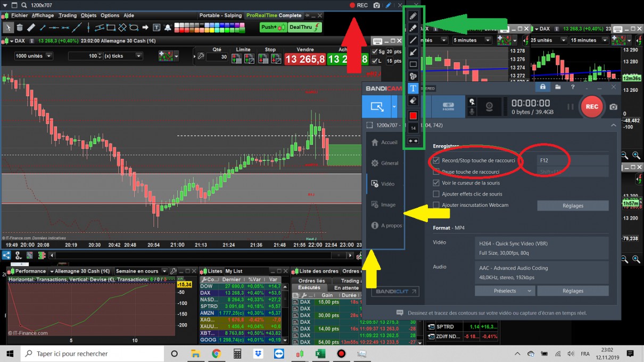This screenshot has width=644, height=362.
Task: Select Bandicam numbering tool
Action: [x=413, y=77]
